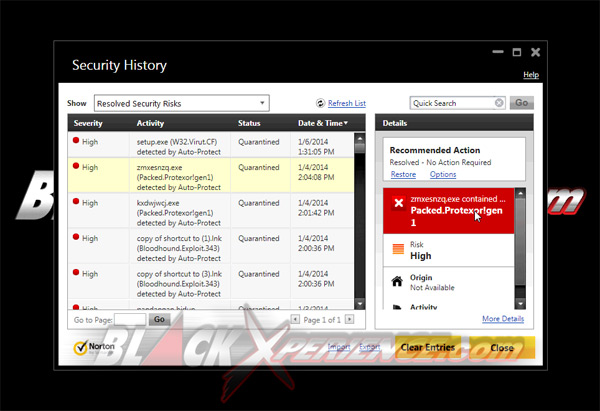Click the Export link

(370, 347)
